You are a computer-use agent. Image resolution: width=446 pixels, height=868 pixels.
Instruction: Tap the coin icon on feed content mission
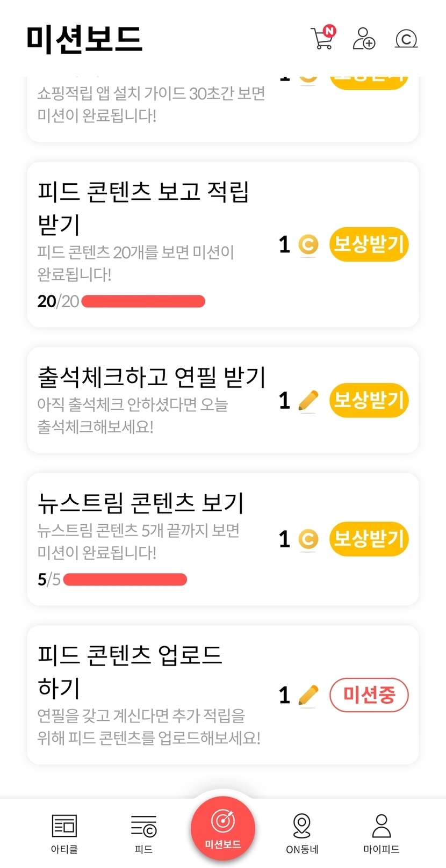pyautogui.click(x=308, y=244)
